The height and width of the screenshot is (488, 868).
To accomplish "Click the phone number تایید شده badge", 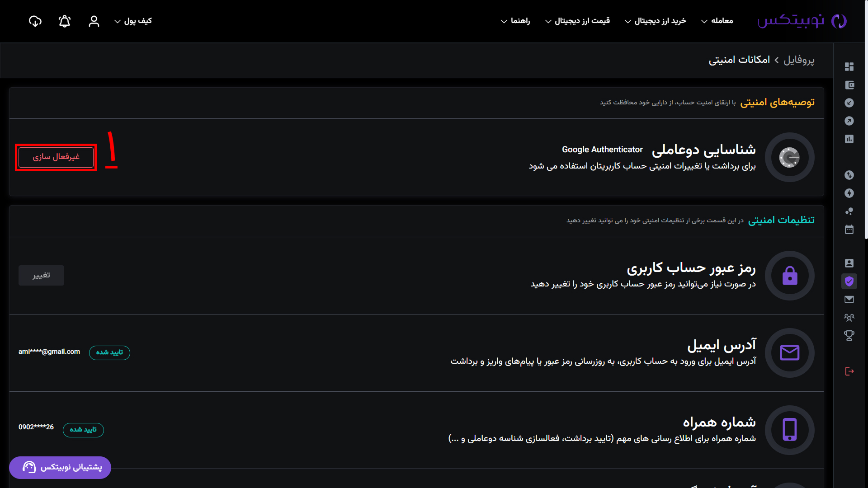I will click(x=83, y=430).
